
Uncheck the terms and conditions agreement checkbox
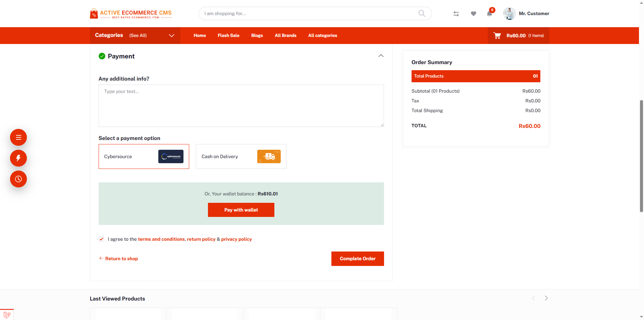(x=101, y=239)
